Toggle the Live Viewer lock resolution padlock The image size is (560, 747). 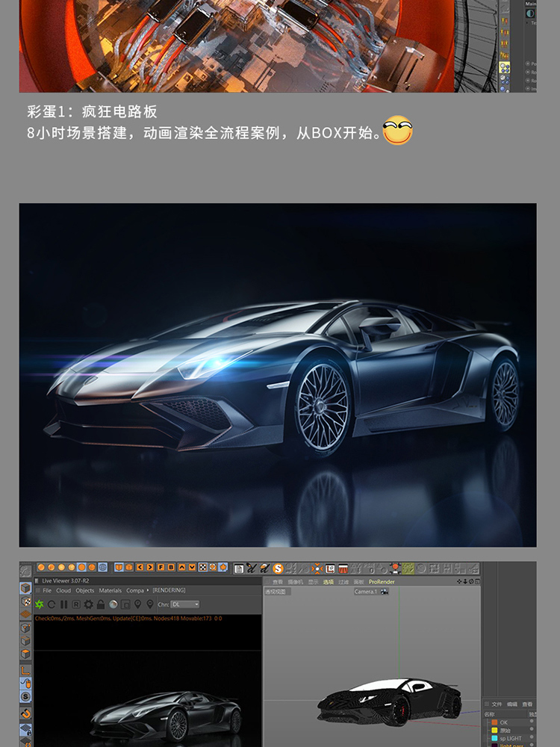click(x=101, y=604)
